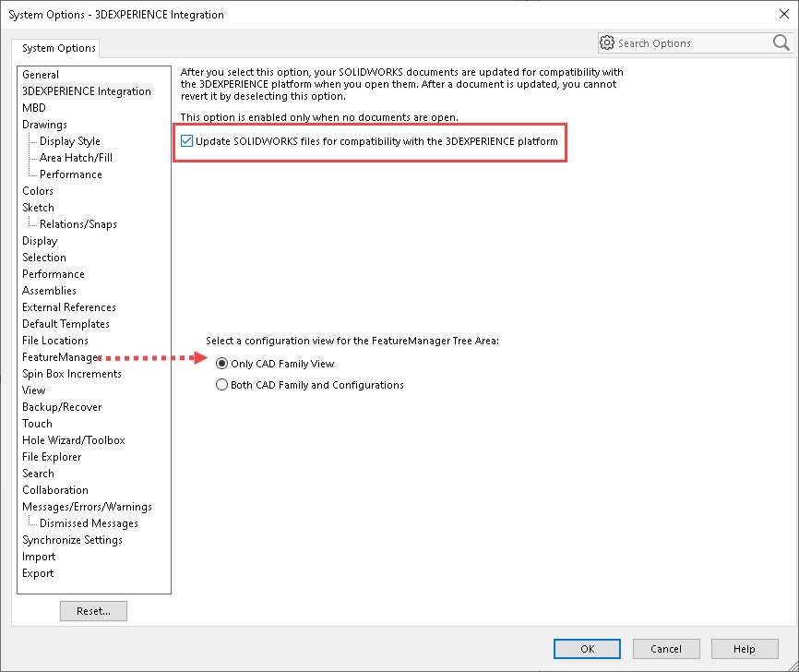Select the Touch category
799x672 pixels.
pos(37,423)
